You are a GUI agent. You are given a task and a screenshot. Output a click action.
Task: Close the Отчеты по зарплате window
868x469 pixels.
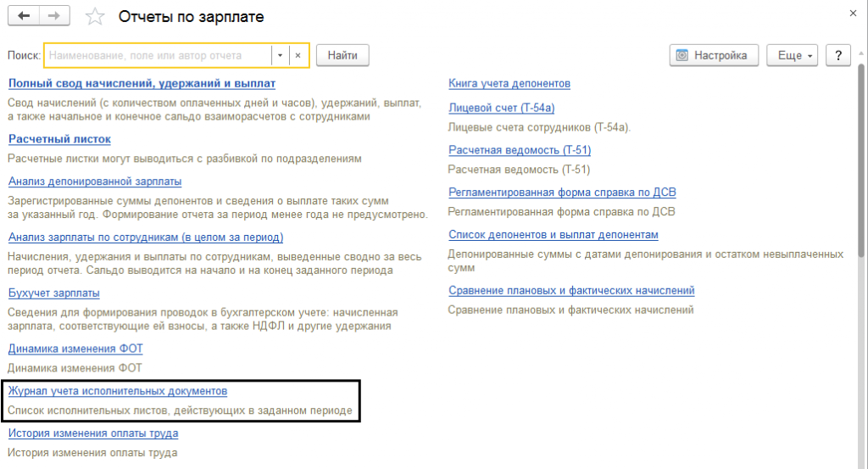coord(852,13)
